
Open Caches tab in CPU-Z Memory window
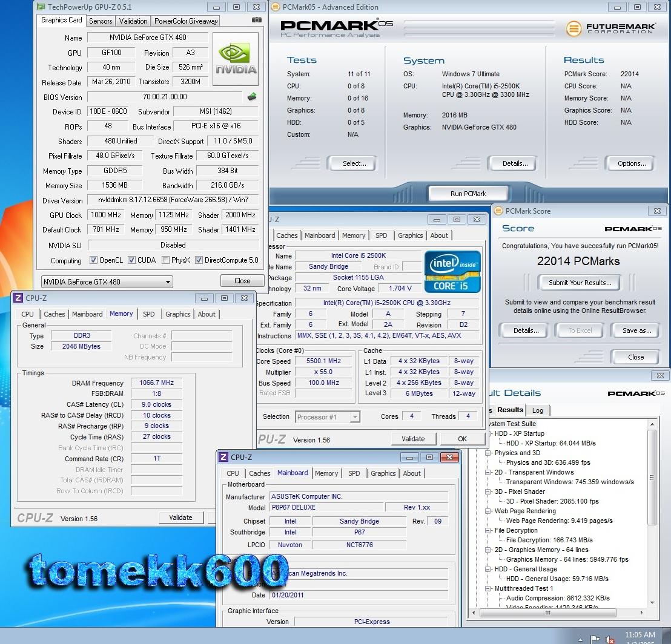coord(55,314)
